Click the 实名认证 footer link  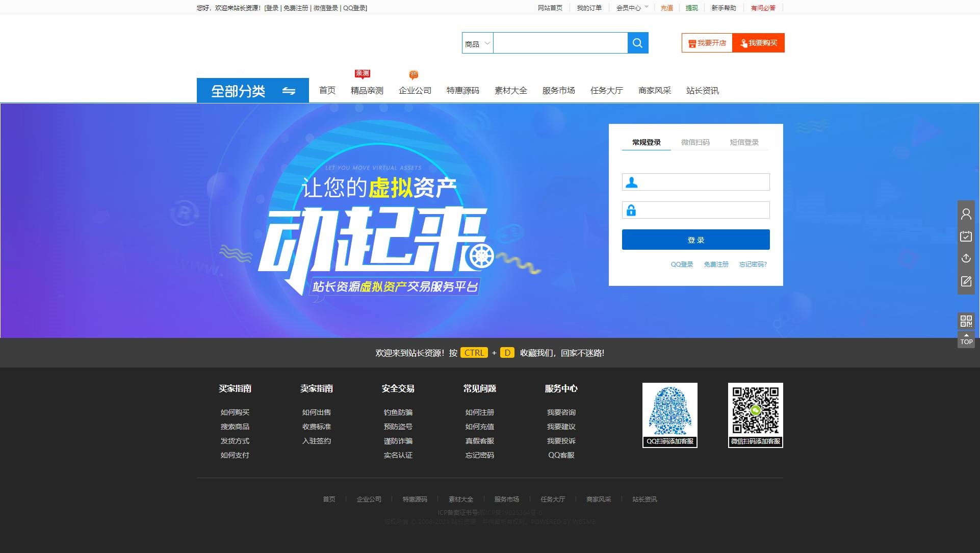[398, 455]
